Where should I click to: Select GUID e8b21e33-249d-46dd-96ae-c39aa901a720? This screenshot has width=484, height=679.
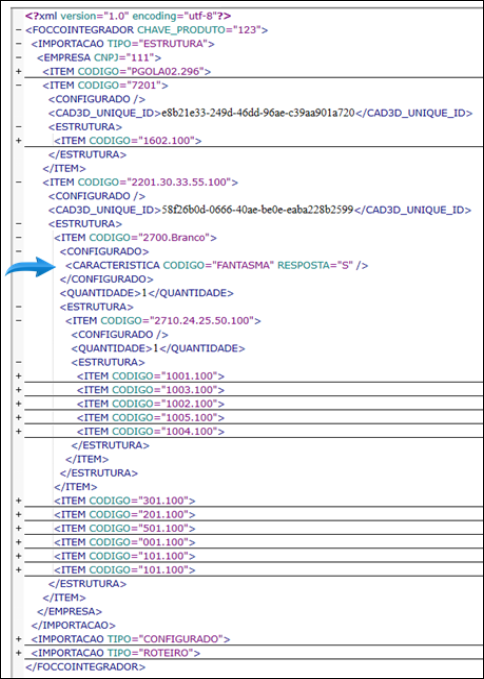258,113
